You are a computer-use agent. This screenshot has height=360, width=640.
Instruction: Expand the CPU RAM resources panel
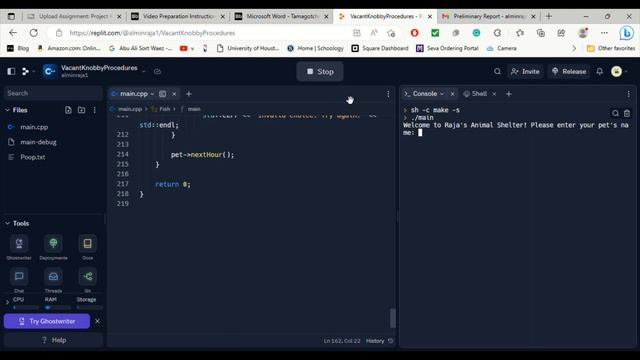click(x=7, y=302)
